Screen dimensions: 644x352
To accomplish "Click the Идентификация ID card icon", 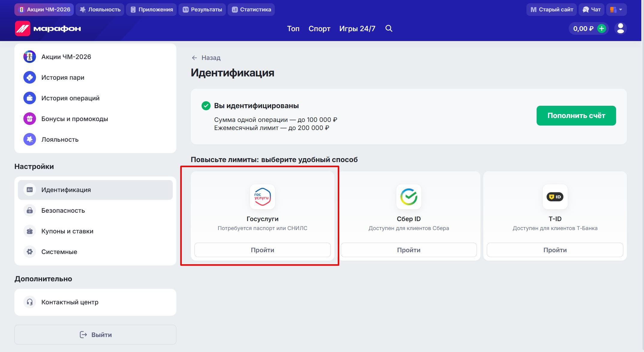I will [30, 190].
